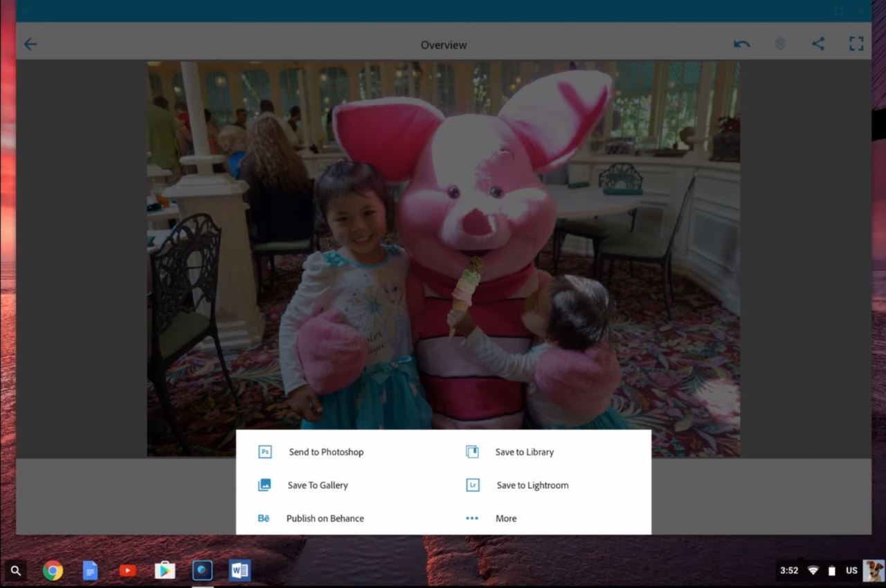Click the clock showing 3:52
This screenshot has height=588, width=886.
789,571
